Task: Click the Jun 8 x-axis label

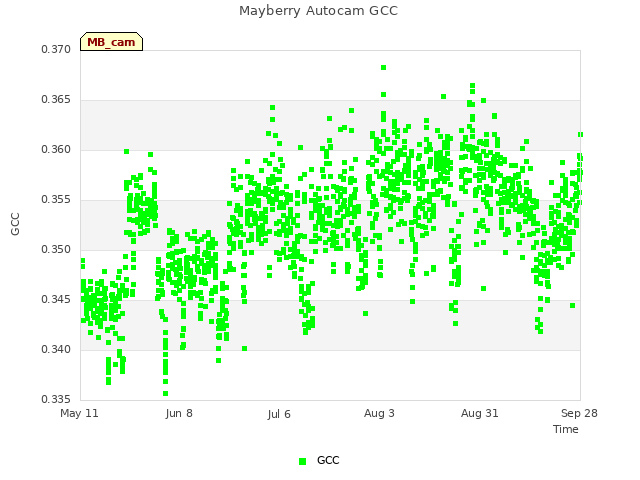Action: (179, 414)
